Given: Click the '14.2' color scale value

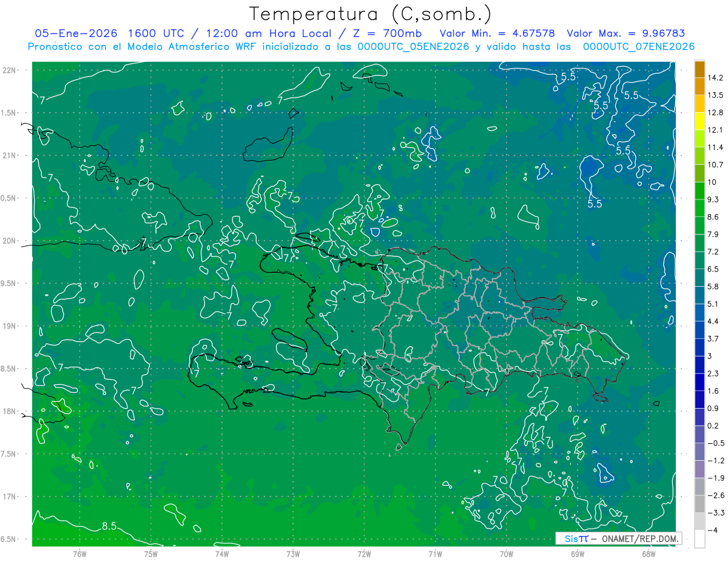Looking at the screenshot, I should pos(716,78).
